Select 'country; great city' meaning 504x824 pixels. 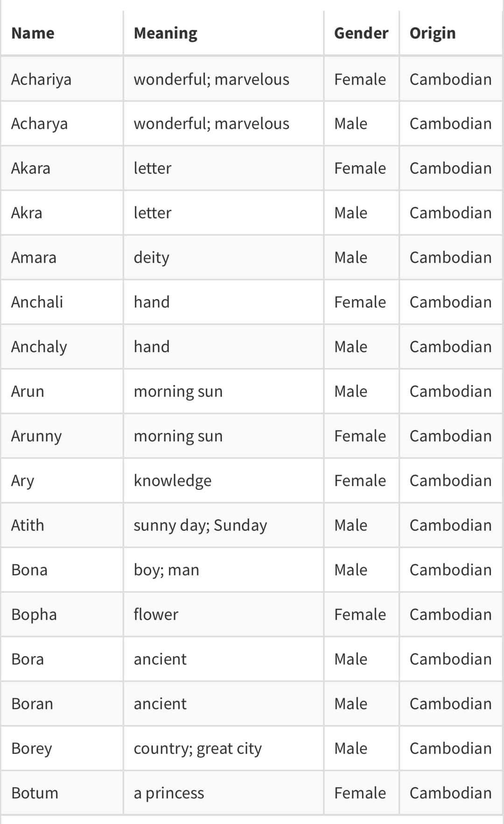pyautogui.click(x=197, y=748)
